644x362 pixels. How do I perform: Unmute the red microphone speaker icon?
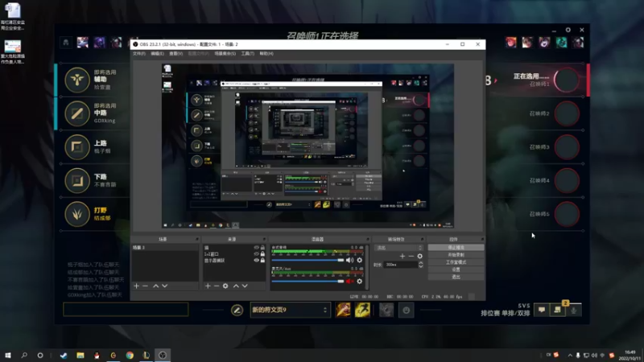click(349, 281)
